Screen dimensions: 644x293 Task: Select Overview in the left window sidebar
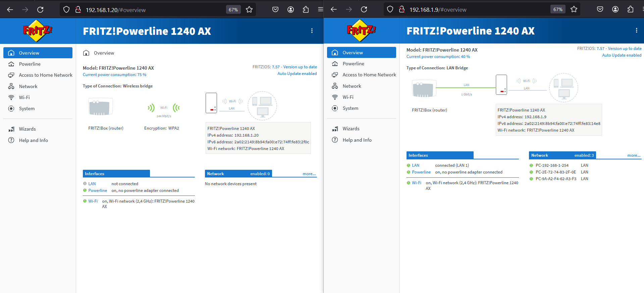point(38,53)
